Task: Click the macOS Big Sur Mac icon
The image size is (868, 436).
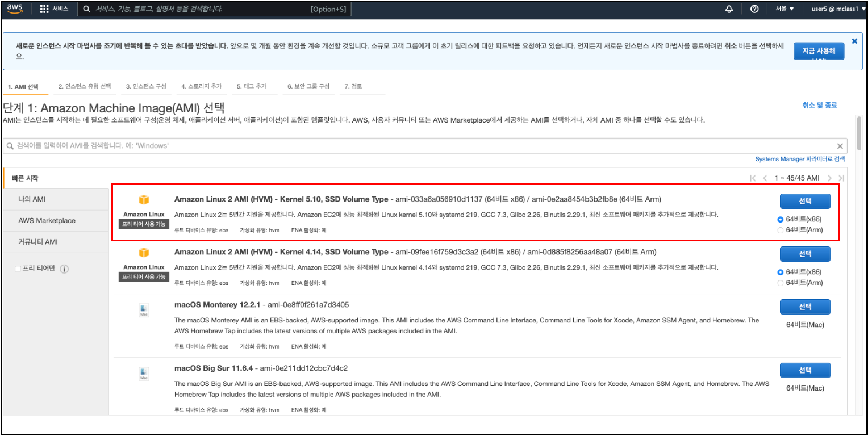Action: point(144,374)
